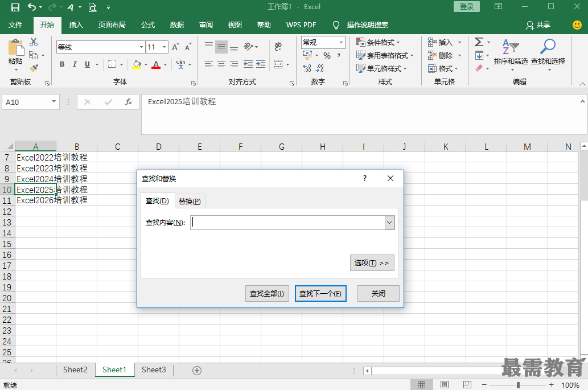Click into the 查找内容 search field
The height and width of the screenshot is (390, 588).
[x=288, y=223]
